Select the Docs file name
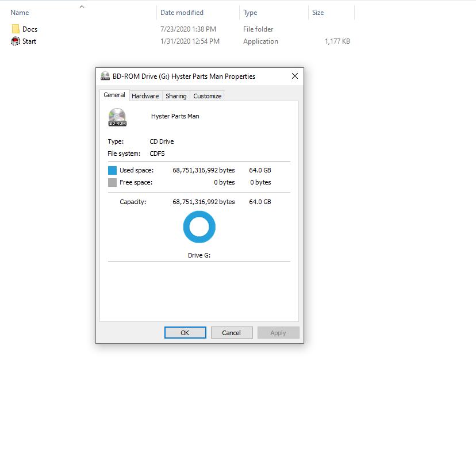 coord(30,29)
